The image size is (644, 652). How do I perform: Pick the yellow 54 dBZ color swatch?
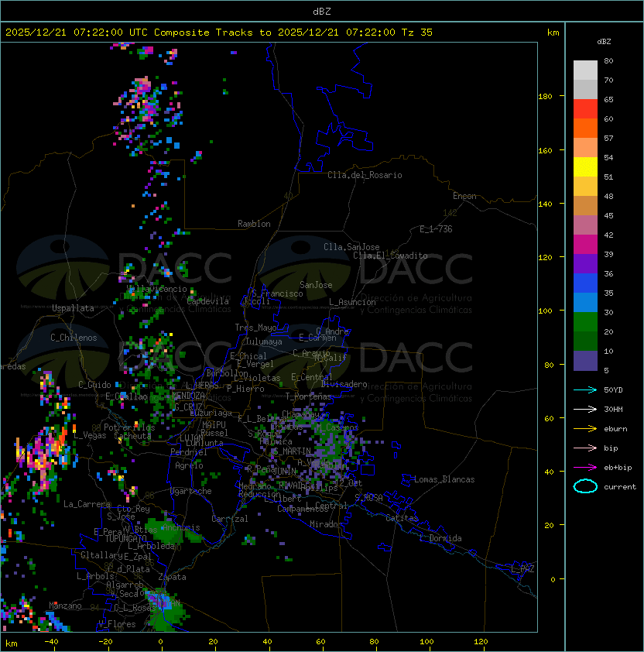click(585, 166)
